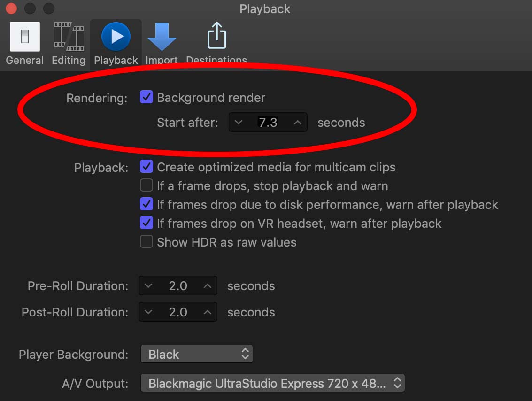Uncheck frames drop on VR headset warning
Image resolution: width=532 pixels, height=401 pixels.
[x=146, y=223]
